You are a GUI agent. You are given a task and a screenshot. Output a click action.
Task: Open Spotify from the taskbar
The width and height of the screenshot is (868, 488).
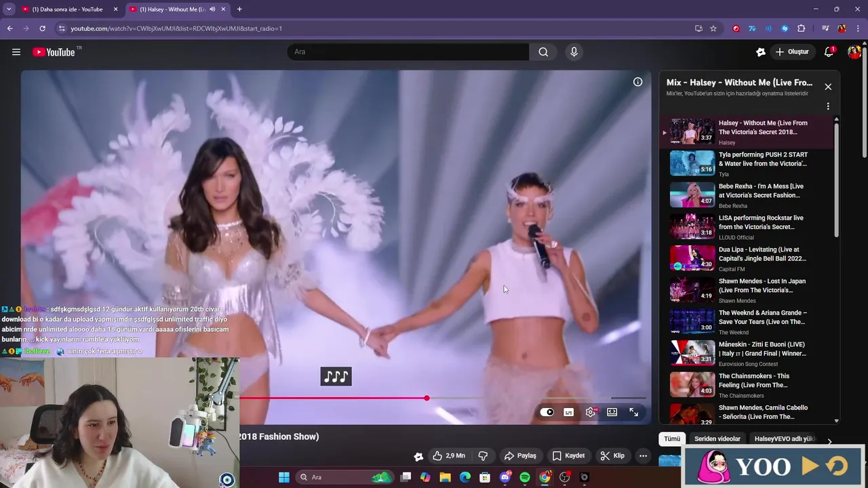click(x=525, y=477)
